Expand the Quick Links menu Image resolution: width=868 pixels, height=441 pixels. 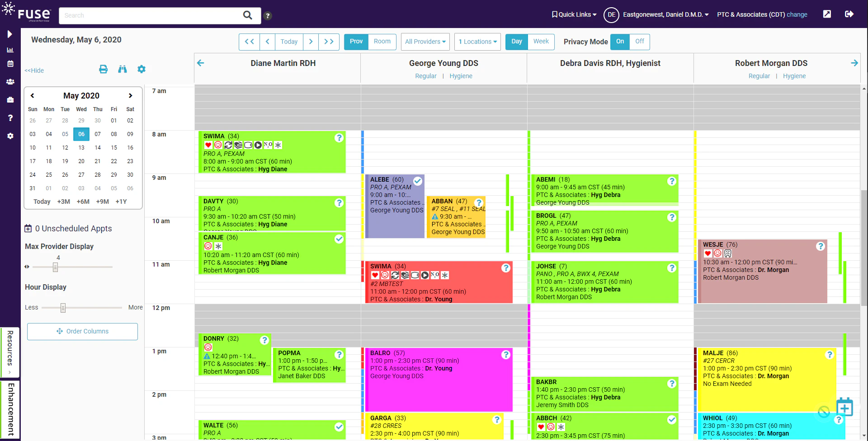coord(574,14)
